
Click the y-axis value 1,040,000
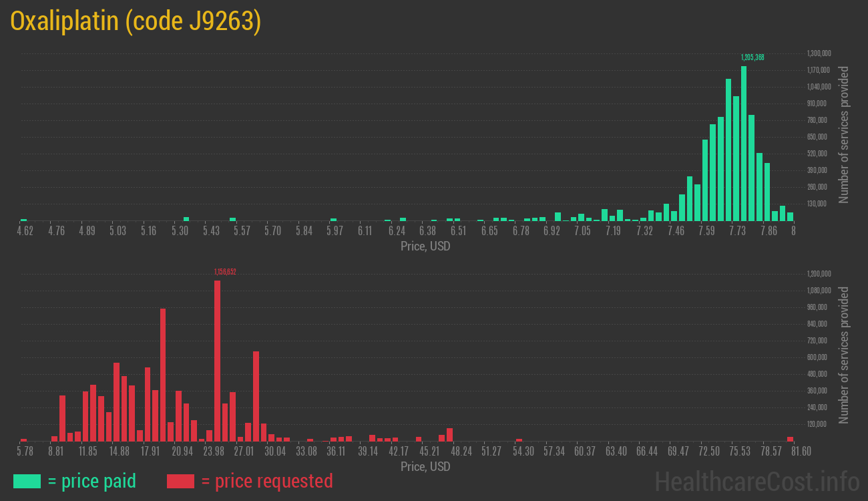coord(819,86)
